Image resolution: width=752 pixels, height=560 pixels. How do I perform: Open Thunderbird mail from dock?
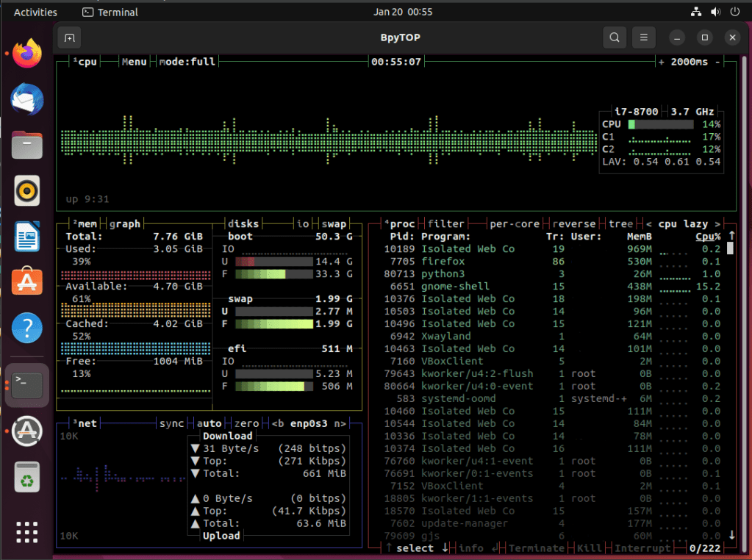coord(27,99)
